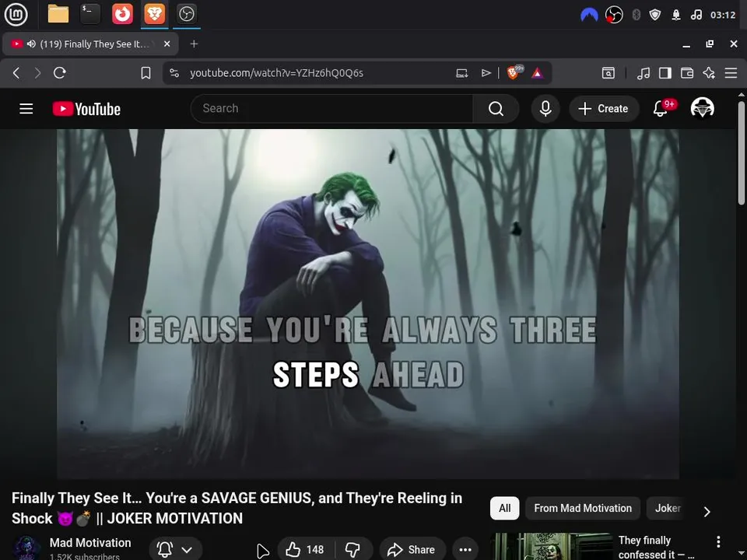
Task: Install the YouTube app from address bar icon
Action: [461, 73]
